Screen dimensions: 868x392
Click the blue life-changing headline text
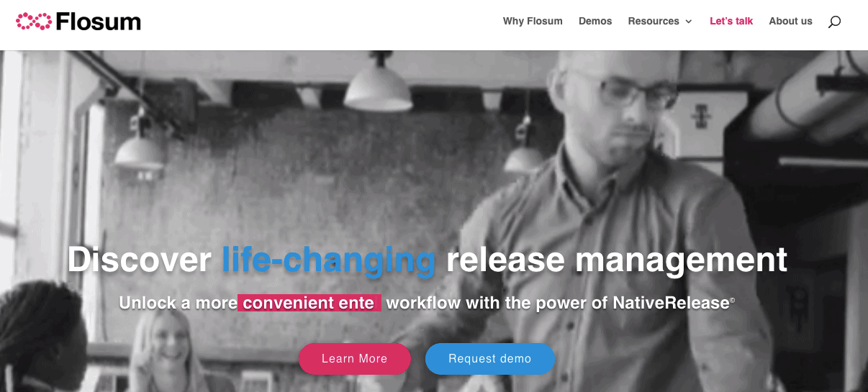point(329,260)
